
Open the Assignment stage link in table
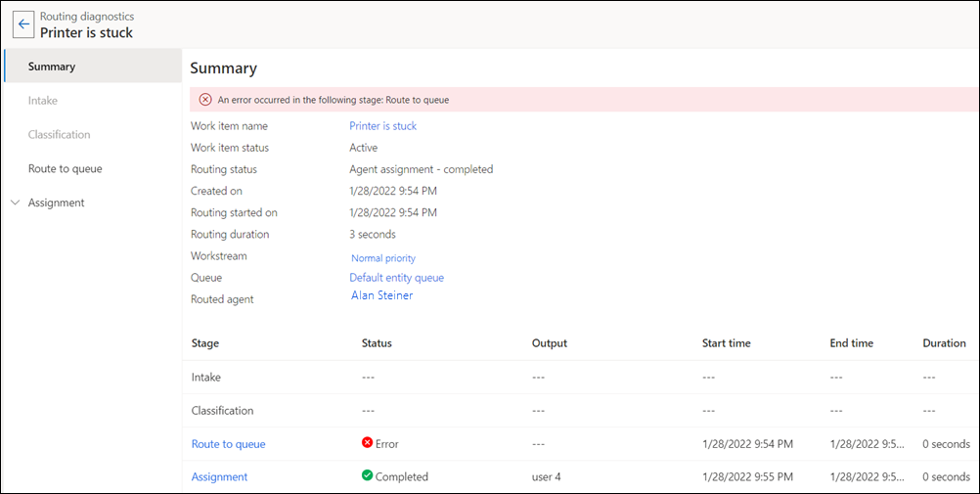point(219,476)
